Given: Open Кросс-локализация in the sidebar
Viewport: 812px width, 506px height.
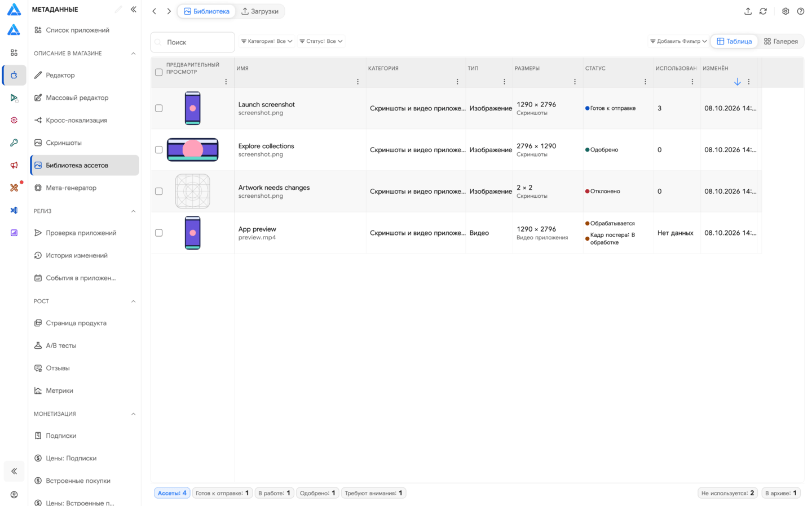Looking at the screenshot, I should click(x=85, y=120).
